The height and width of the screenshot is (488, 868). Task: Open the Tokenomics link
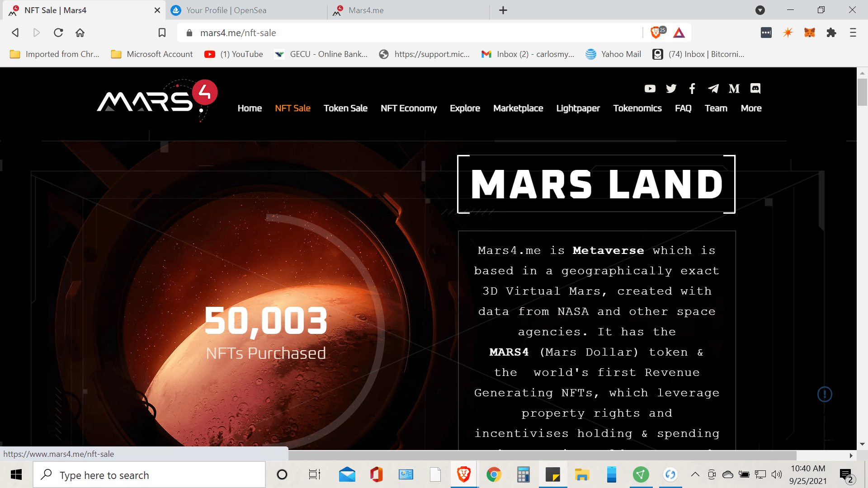(637, 108)
